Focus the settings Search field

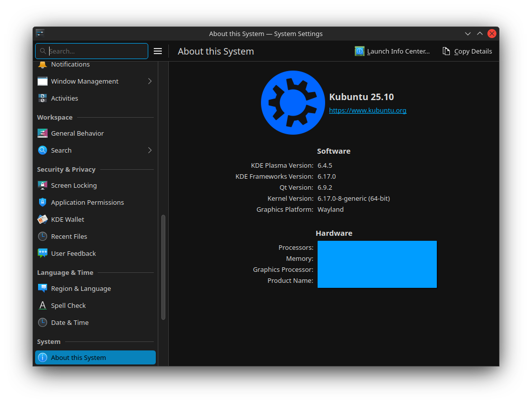[x=92, y=51]
